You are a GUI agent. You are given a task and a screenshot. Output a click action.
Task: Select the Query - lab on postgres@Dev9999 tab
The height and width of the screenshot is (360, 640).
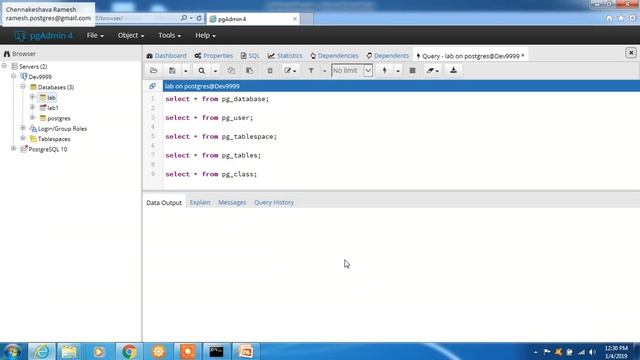[470, 56]
